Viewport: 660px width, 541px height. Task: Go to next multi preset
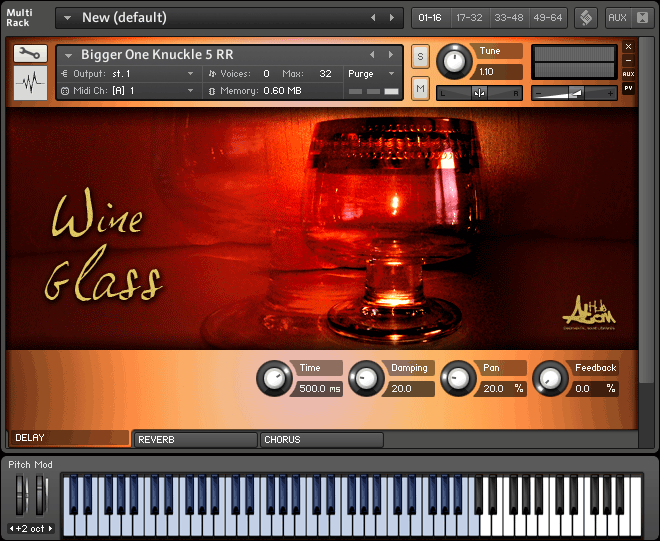point(392,18)
